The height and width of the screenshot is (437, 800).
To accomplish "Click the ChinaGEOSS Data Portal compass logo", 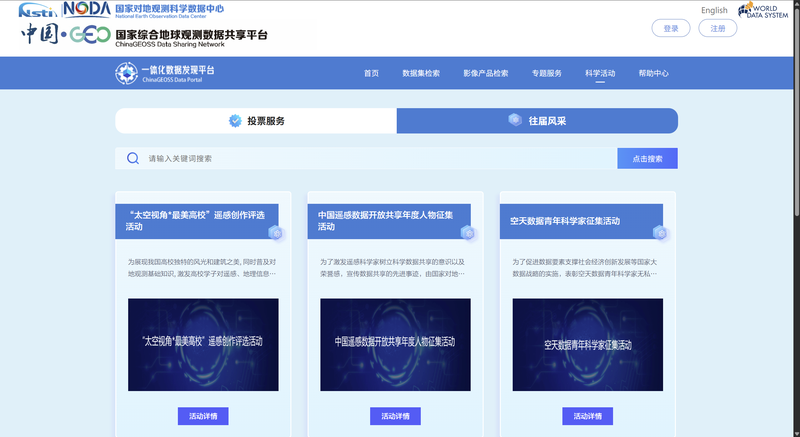I will click(x=127, y=73).
